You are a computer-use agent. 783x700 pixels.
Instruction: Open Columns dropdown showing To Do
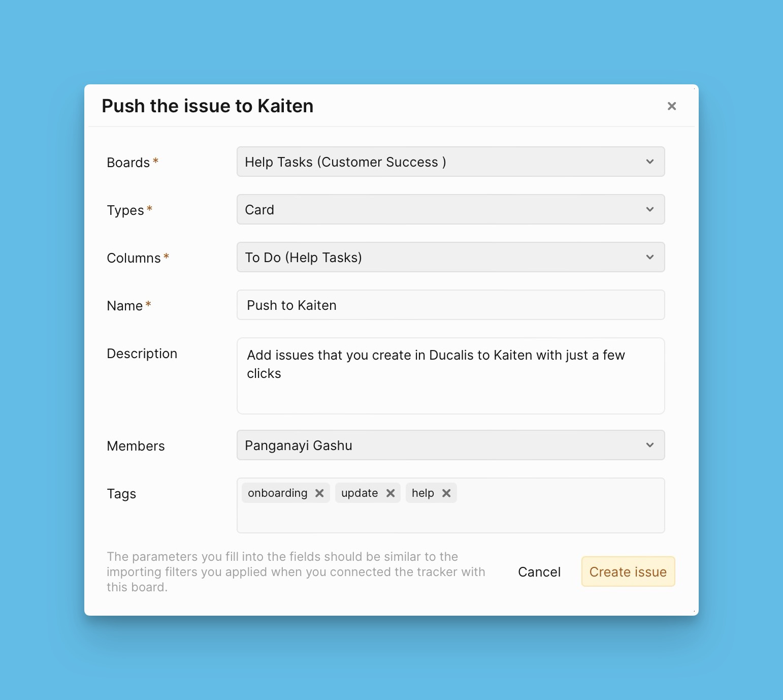[x=450, y=257]
